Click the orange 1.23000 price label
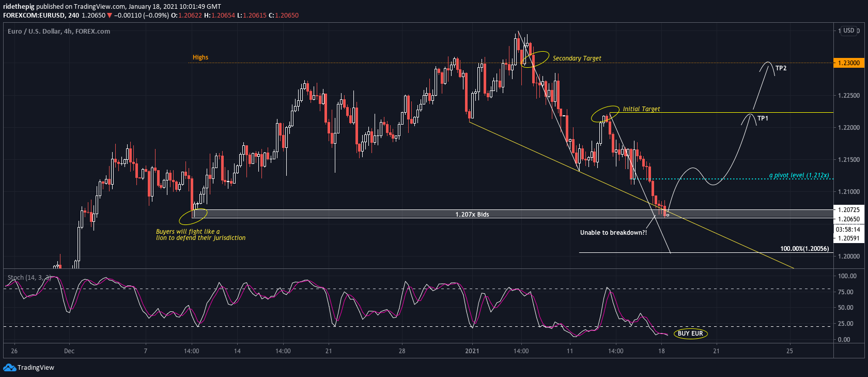The height and width of the screenshot is (377, 868). tap(849, 63)
